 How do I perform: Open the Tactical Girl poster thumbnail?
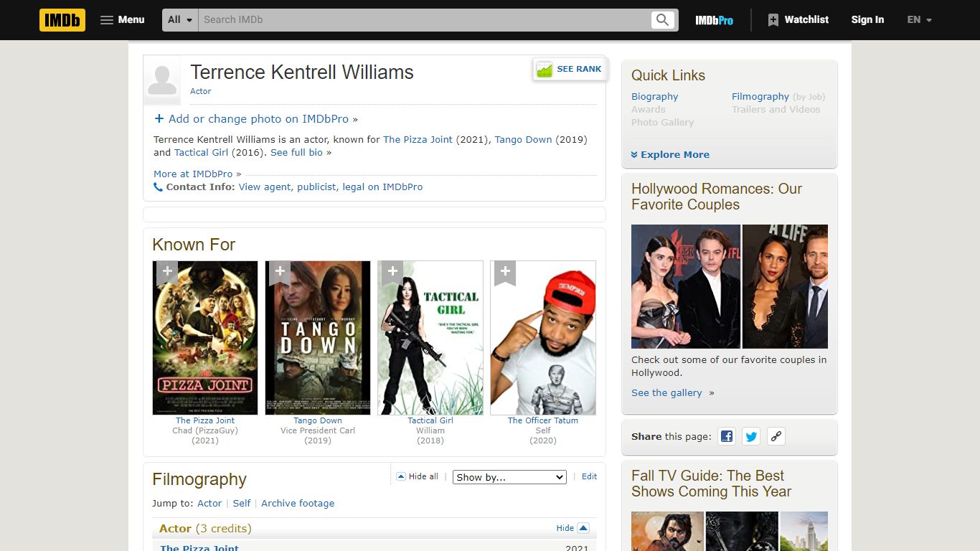point(430,338)
